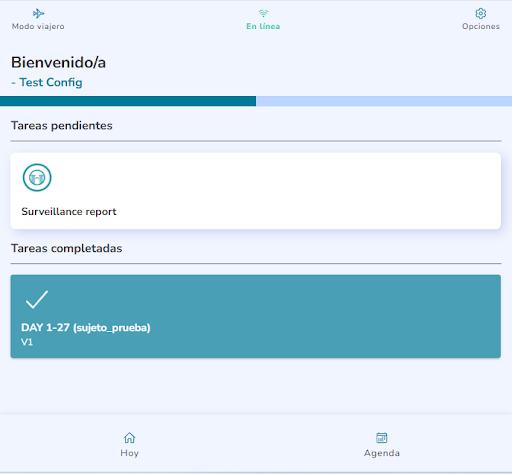Switch to the Hoy tab
512x474 pixels.
pos(129,444)
